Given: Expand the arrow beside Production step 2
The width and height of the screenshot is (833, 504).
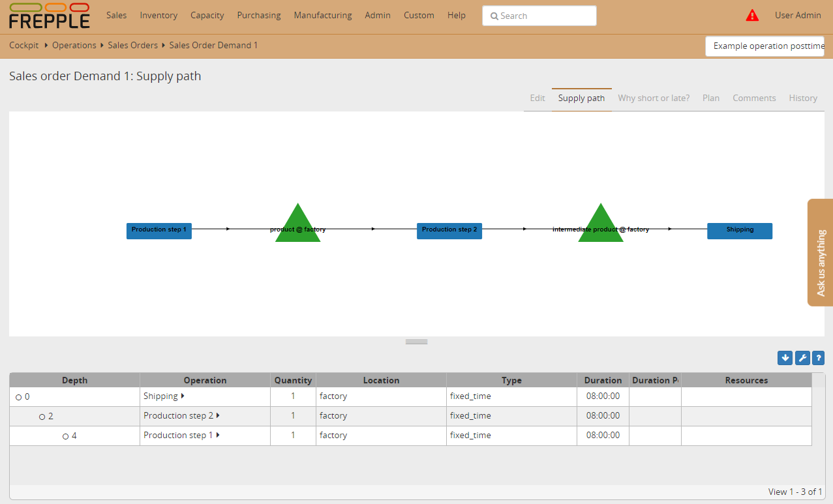Looking at the screenshot, I should [x=218, y=416].
